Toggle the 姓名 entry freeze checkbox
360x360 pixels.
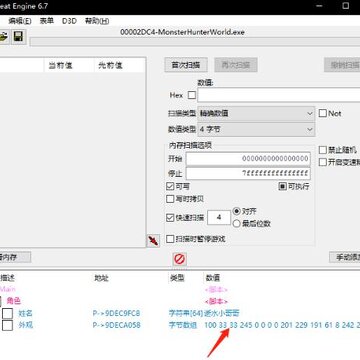[8, 313]
